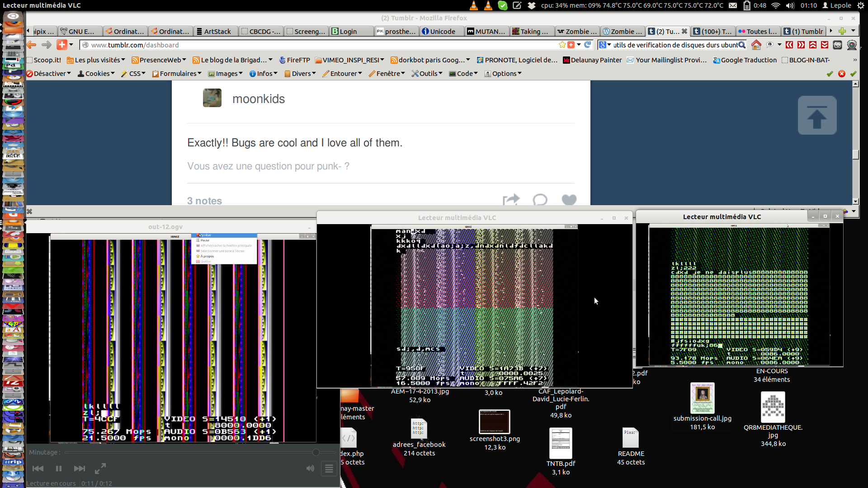Reblog the moonkids post
Viewport: 868px width, 488px height.
(511, 200)
